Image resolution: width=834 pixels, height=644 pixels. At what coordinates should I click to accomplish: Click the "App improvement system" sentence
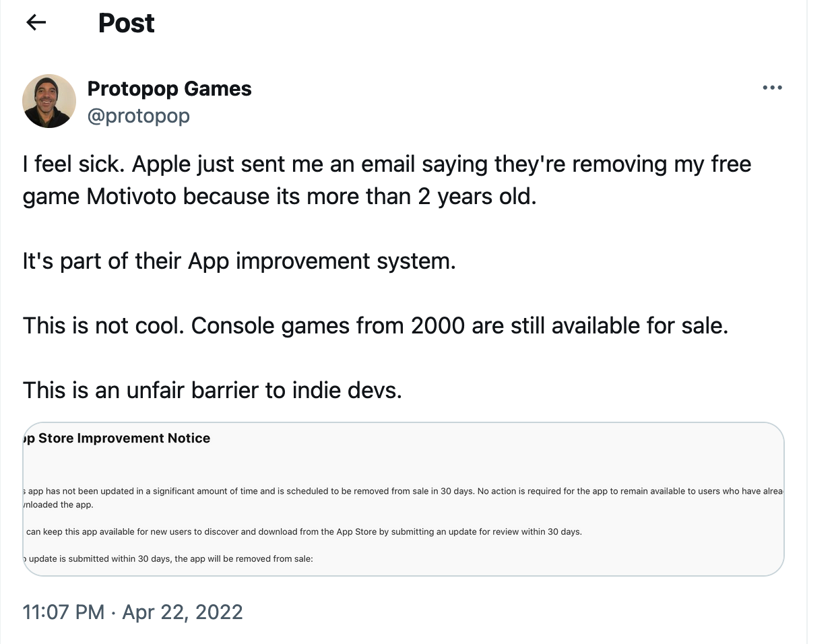click(239, 261)
